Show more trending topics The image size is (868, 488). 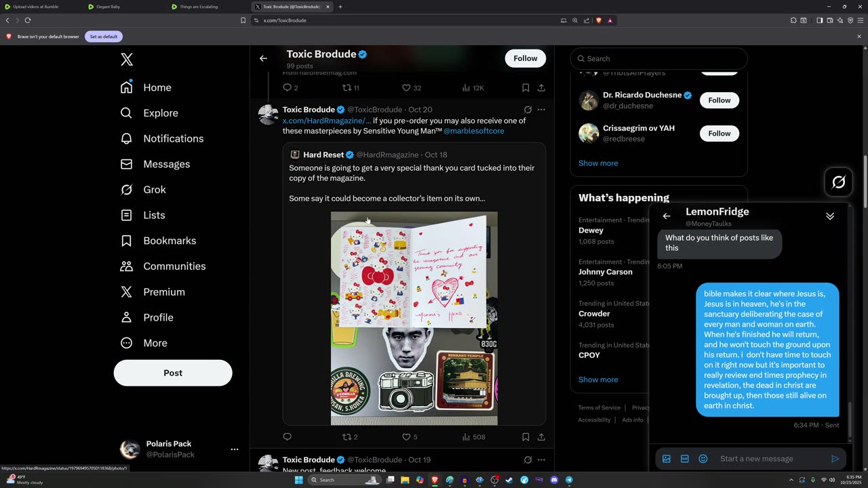(598, 380)
